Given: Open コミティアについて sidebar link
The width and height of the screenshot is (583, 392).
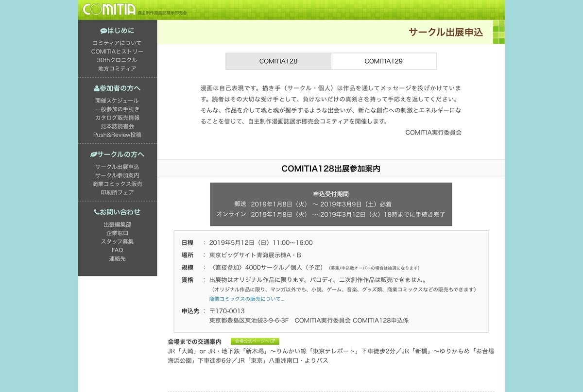Looking at the screenshot, I should click(117, 43).
